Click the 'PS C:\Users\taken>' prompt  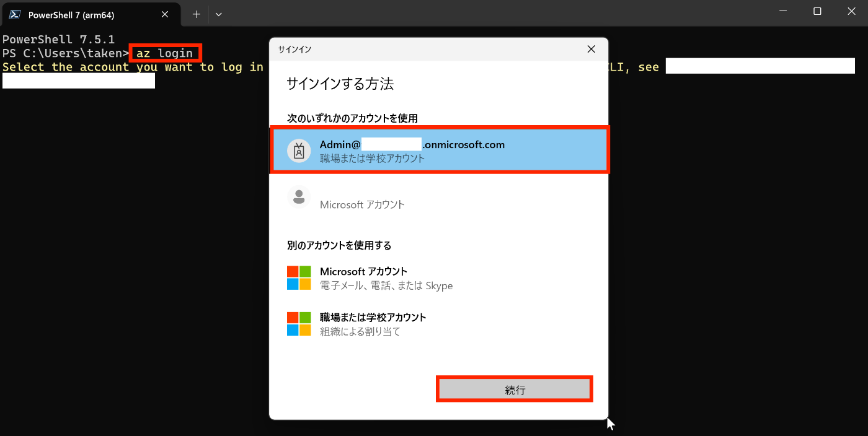[65, 53]
